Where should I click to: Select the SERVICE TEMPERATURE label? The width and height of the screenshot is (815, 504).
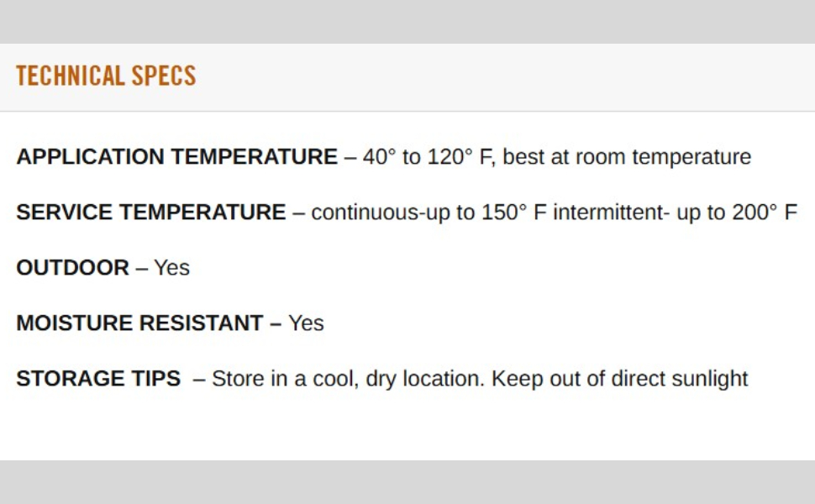151,213
